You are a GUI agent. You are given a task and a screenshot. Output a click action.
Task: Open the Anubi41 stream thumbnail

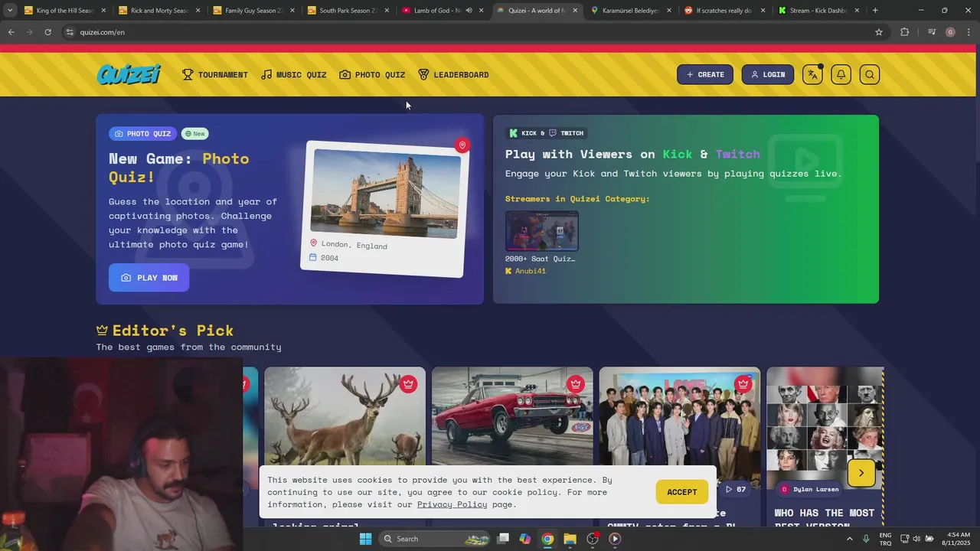point(541,231)
